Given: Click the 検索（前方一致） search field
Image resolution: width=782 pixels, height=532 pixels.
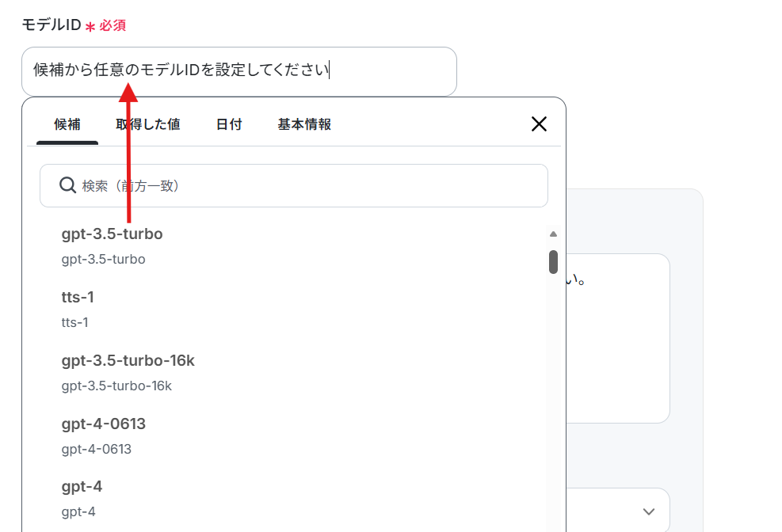Looking at the screenshot, I should (x=294, y=186).
